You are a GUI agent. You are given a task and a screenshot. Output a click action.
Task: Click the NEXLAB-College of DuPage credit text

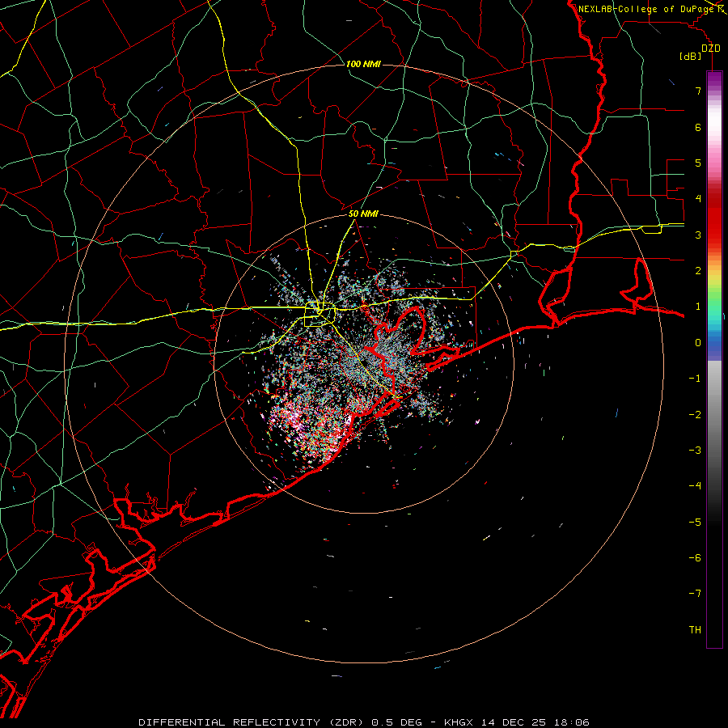[648, 9]
